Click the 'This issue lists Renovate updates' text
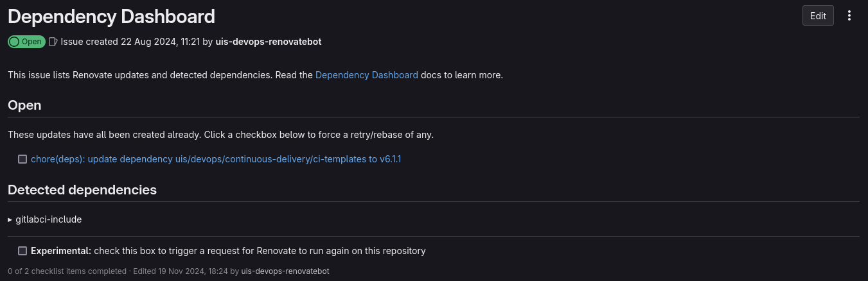 [161, 75]
